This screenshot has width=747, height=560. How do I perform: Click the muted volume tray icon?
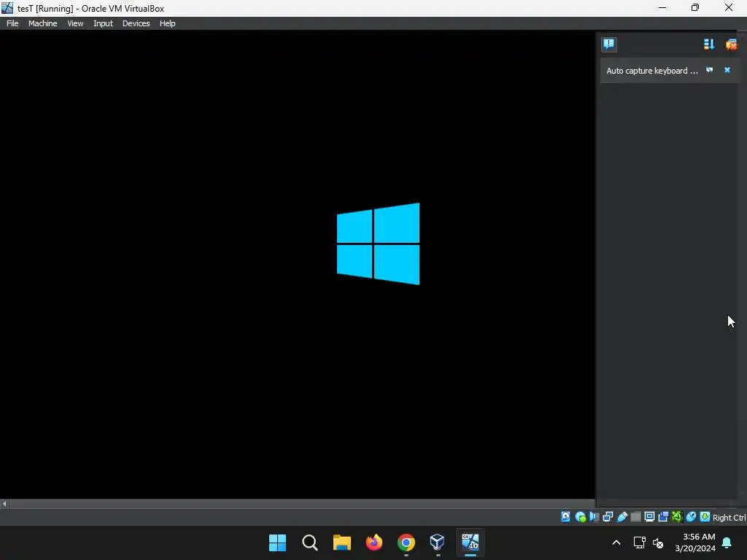pos(658,542)
